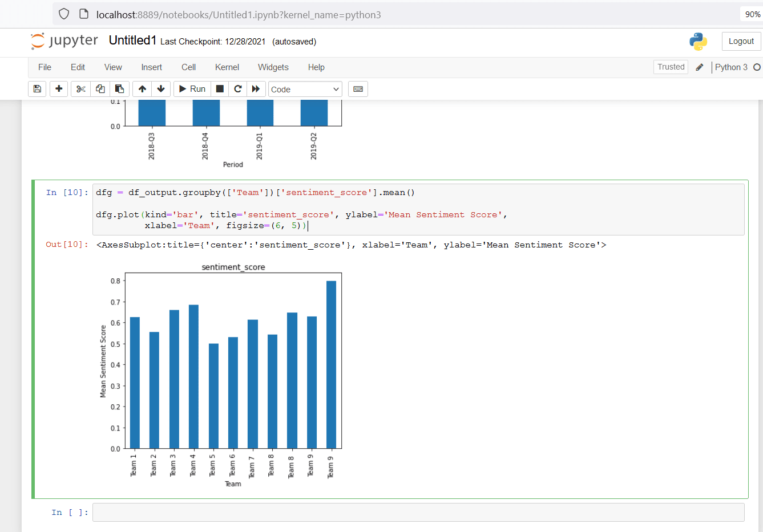
Task: Open the command palette keyboard icon
Action: (358, 88)
